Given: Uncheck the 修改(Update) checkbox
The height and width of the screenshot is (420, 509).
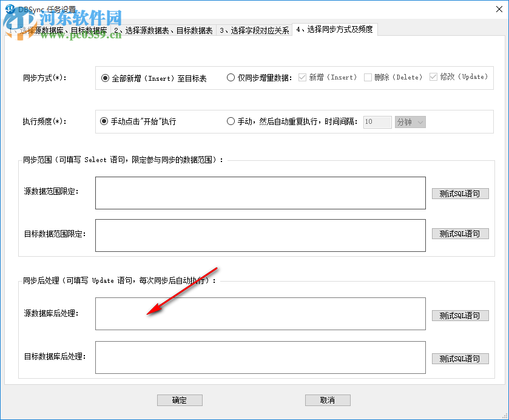Looking at the screenshot, I should [433, 77].
